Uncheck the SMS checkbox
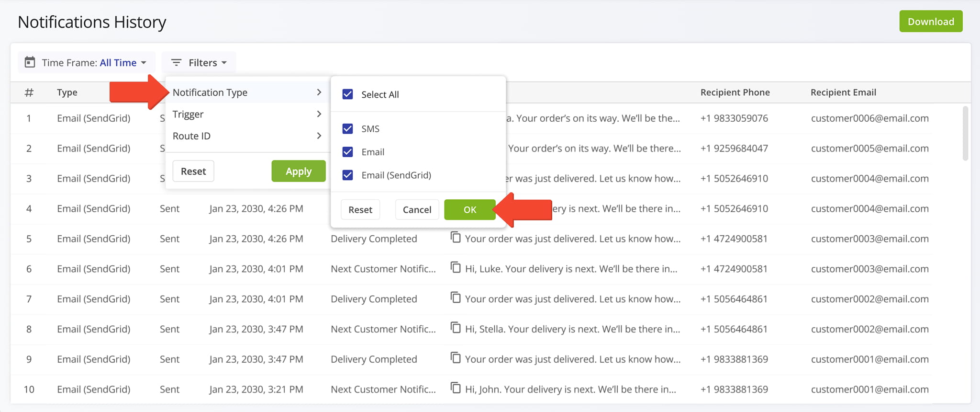This screenshot has height=412, width=980. 348,129
